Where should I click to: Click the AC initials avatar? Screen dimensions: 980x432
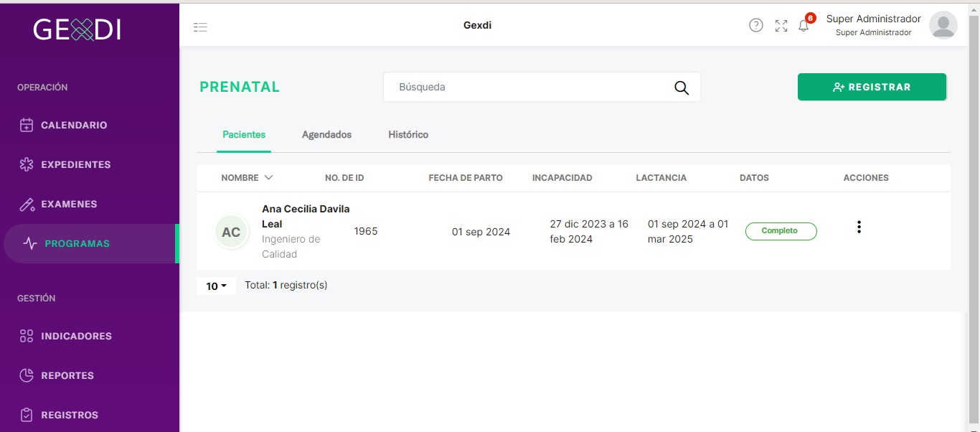point(231,233)
